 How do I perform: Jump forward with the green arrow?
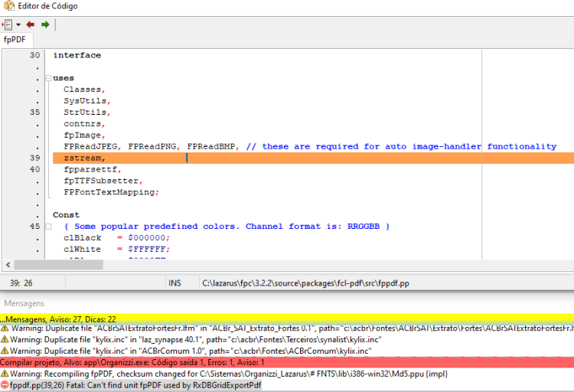pos(45,24)
